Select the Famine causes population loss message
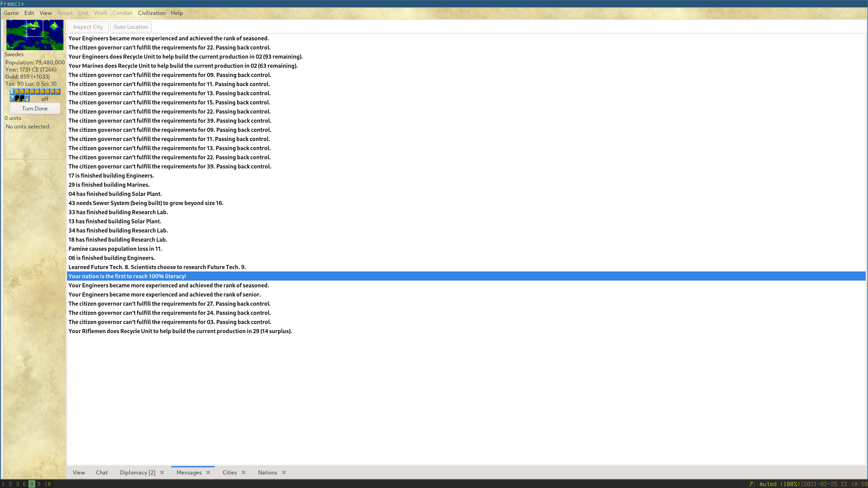 point(115,249)
